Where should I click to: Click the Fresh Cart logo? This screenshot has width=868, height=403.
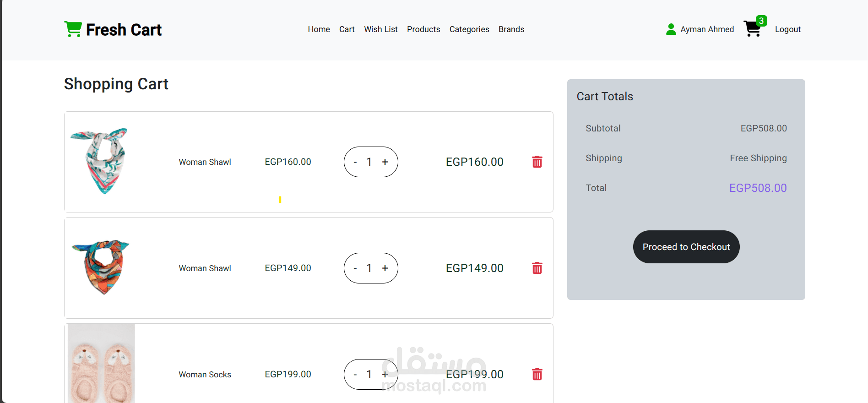(113, 29)
